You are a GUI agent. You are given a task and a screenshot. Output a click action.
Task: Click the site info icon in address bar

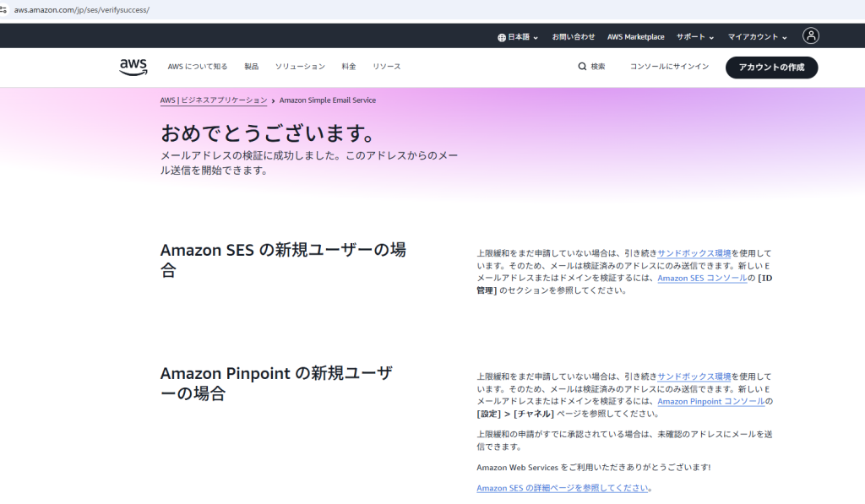[x=4, y=9]
